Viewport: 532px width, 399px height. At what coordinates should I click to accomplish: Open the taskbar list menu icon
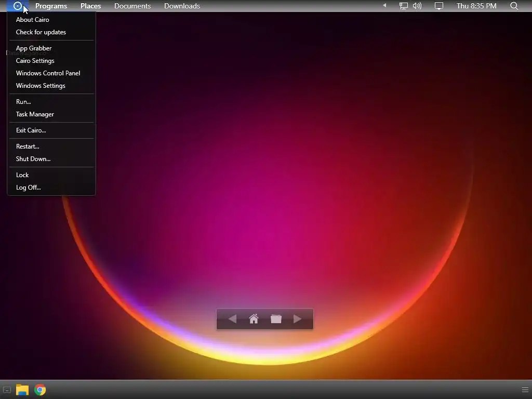click(525, 390)
